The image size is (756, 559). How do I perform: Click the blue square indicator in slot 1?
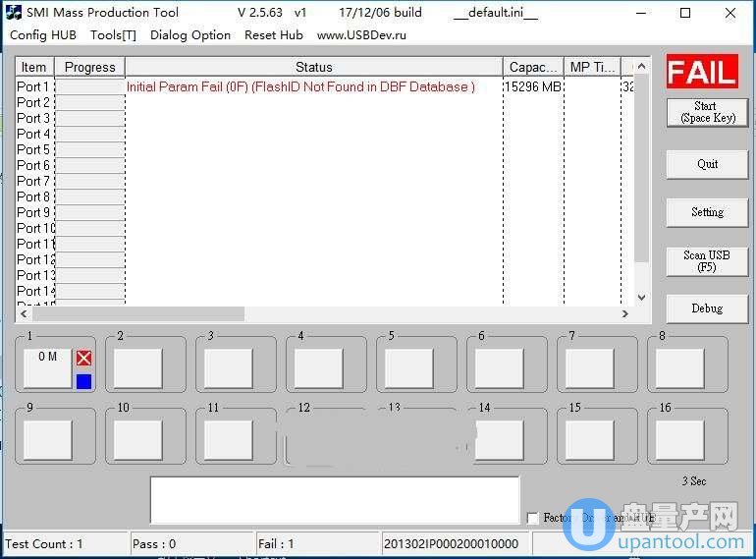coord(83,381)
